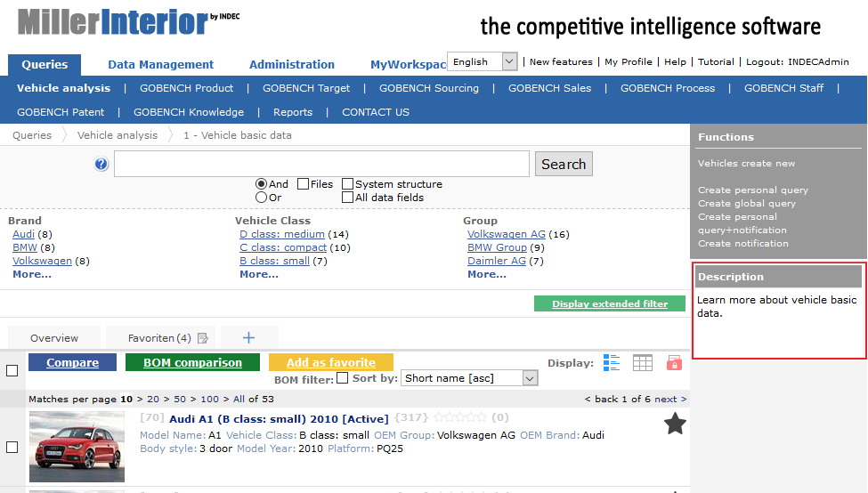Select GOBENCH Product menu item
This screenshot has height=493, width=868.
[x=187, y=88]
